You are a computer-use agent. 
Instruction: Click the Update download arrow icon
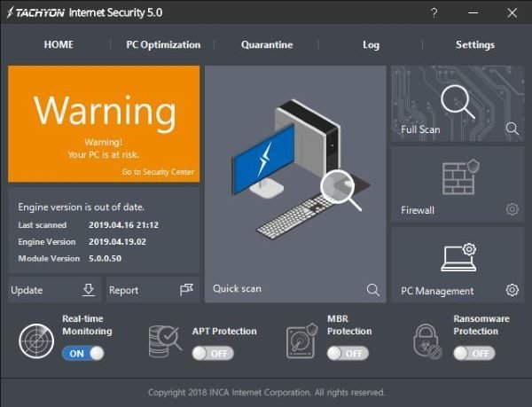coord(88,290)
